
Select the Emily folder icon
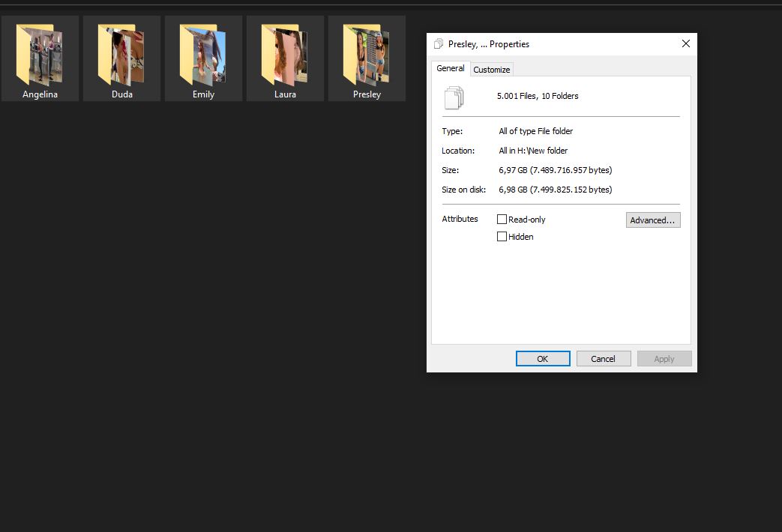203,55
